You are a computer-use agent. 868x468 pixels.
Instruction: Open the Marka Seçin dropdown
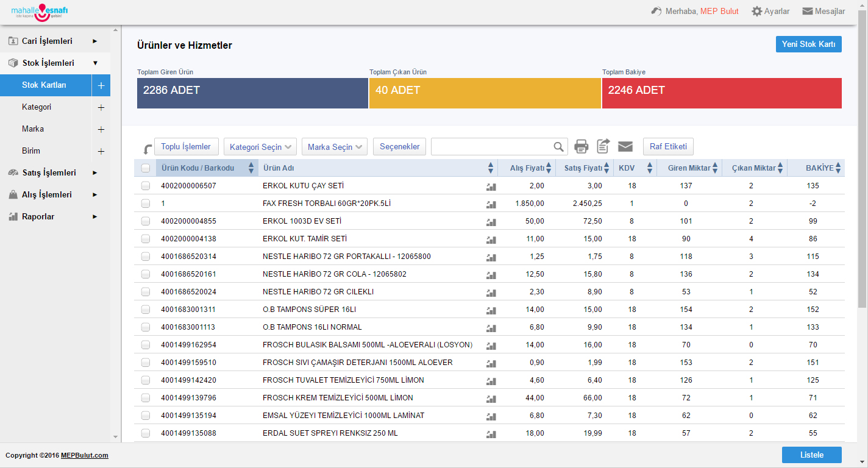tap(335, 147)
